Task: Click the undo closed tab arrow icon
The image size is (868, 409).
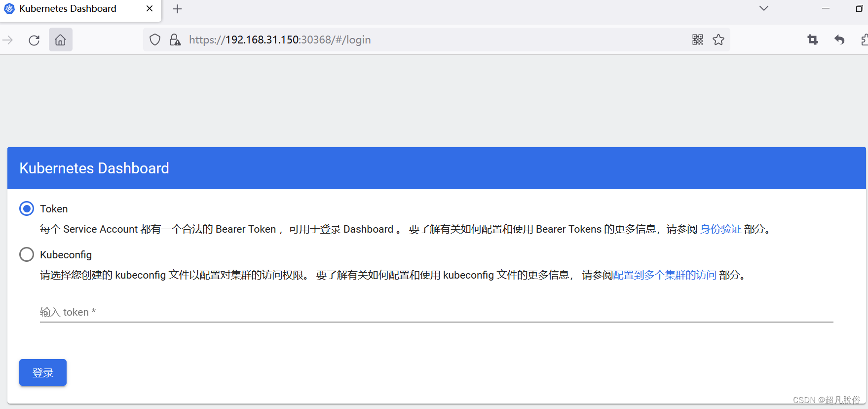Action: [x=839, y=40]
